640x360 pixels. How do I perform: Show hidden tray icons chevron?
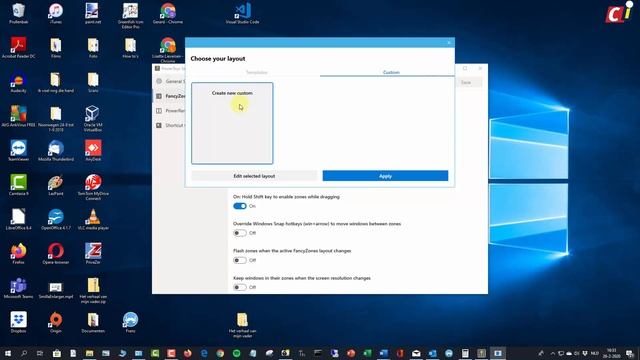553,353
